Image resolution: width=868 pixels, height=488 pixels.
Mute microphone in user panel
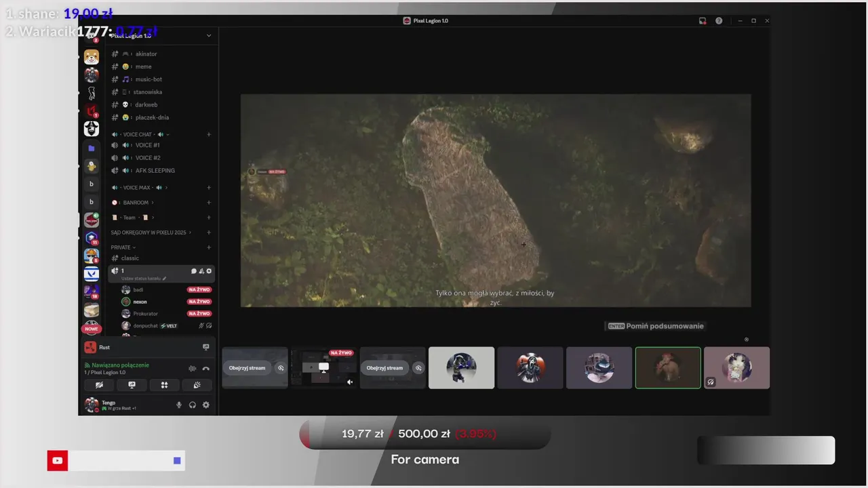179,405
